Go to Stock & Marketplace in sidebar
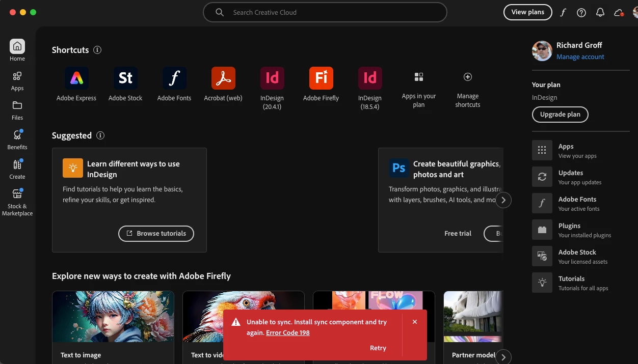Image resolution: width=638 pixels, height=364 pixels. [17, 202]
